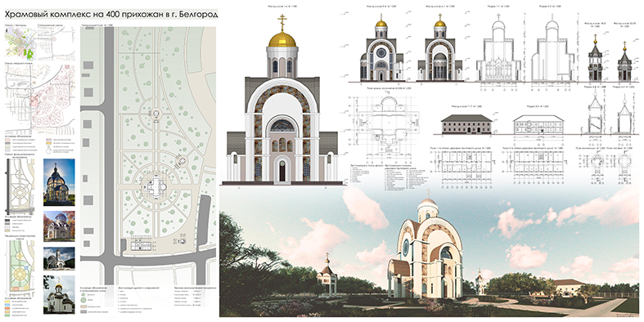The width and height of the screenshot is (644, 322).
Task: Select the parish house gray-roof facade drawing
Action: click(x=466, y=124)
